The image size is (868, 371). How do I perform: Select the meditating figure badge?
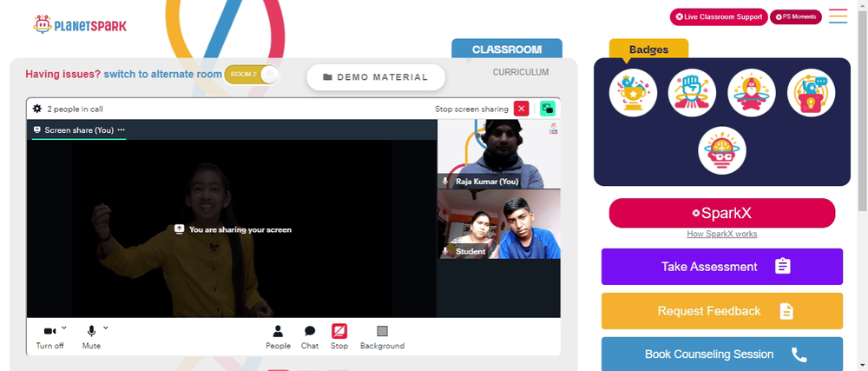click(751, 92)
